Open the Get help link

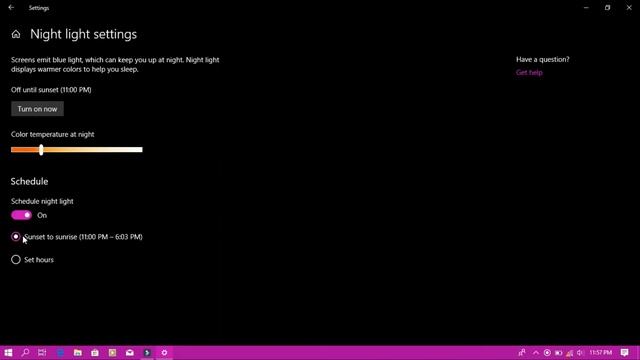tap(529, 73)
